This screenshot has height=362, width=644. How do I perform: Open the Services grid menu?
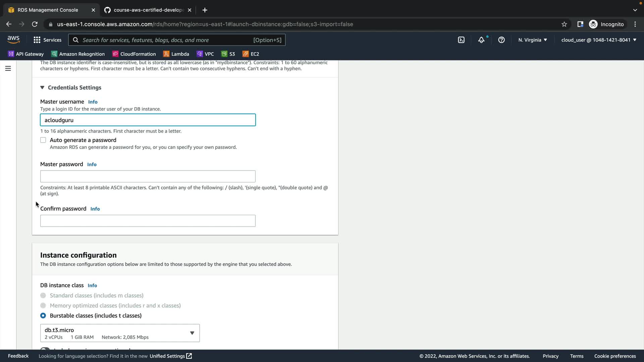[x=47, y=40]
